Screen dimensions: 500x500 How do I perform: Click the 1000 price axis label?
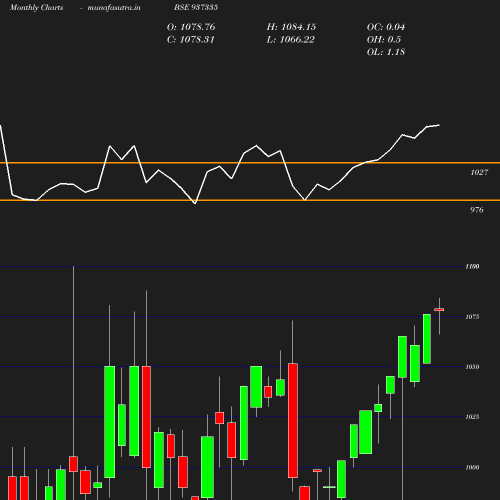click(x=472, y=467)
